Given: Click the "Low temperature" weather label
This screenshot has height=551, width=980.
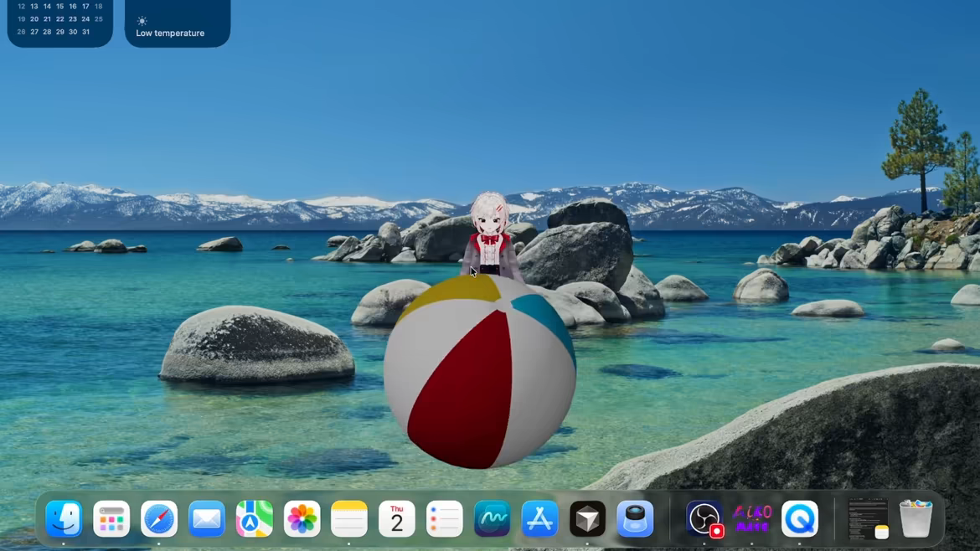Looking at the screenshot, I should pyautogui.click(x=170, y=33).
